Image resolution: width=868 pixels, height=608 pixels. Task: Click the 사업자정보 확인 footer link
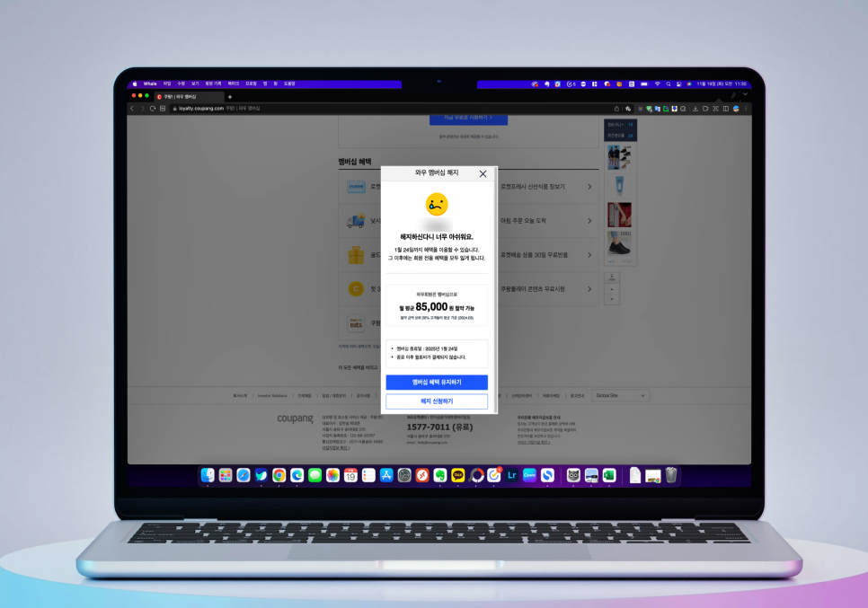click(x=336, y=448)
